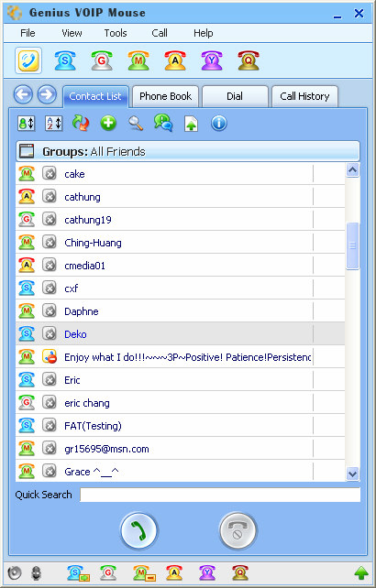
Task: Open the File menu
Action: tap(28, 33)
